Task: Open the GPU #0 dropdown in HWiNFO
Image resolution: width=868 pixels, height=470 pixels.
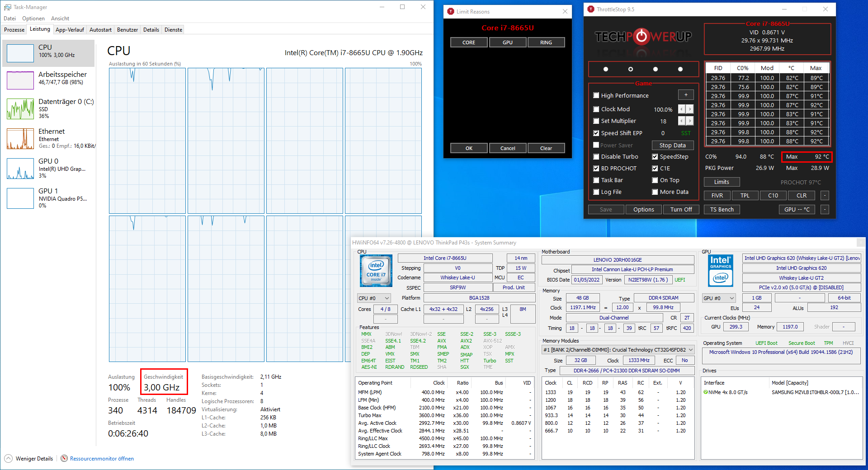Action: coord(719,298)
